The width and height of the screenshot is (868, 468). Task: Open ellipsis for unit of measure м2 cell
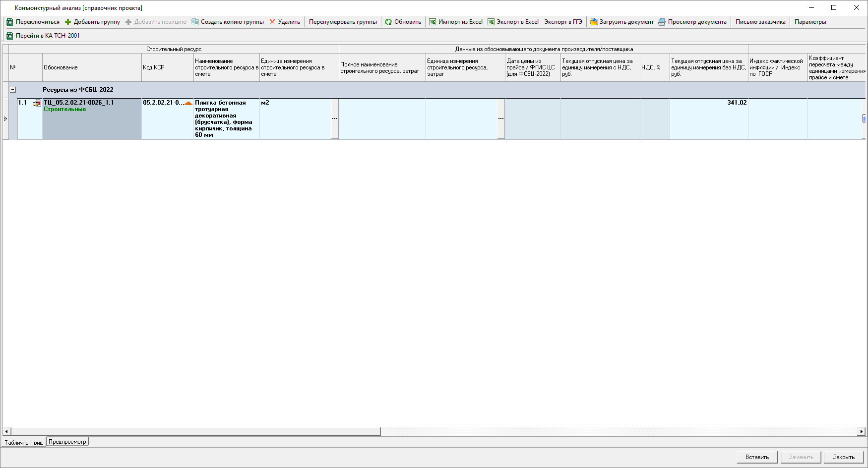[335, 118]
